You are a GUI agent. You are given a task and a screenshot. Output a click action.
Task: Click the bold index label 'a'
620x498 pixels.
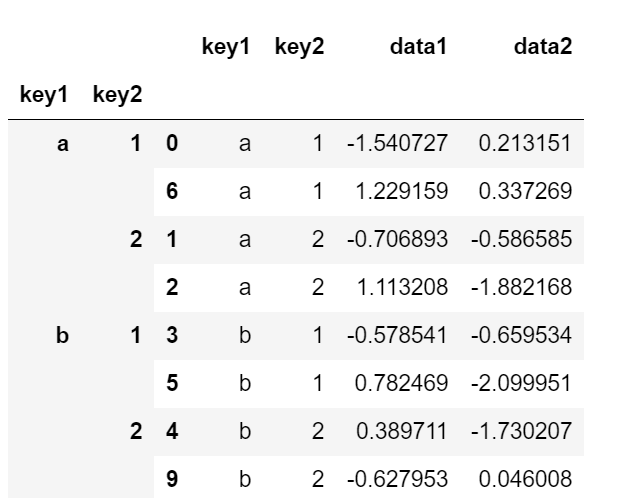63,145
